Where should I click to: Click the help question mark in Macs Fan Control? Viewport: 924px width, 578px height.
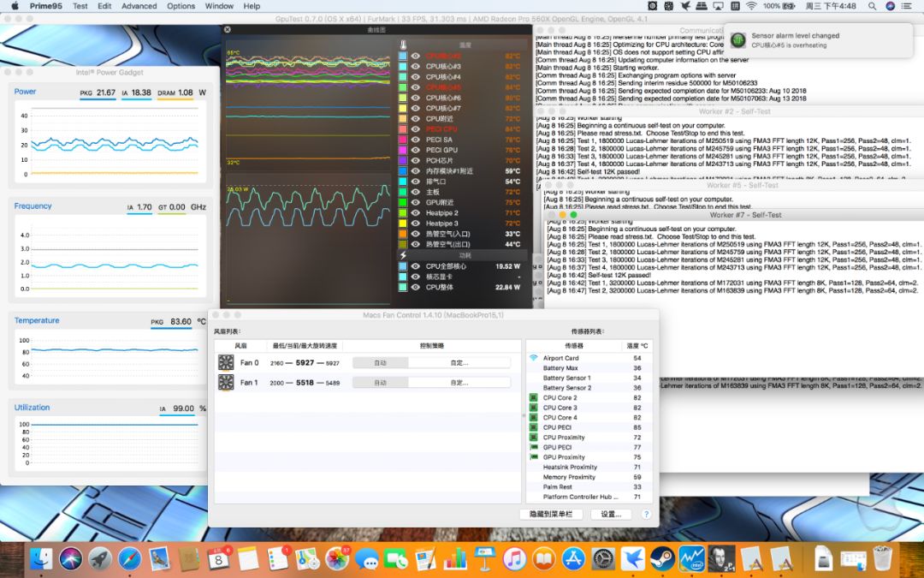coord(648,515)
